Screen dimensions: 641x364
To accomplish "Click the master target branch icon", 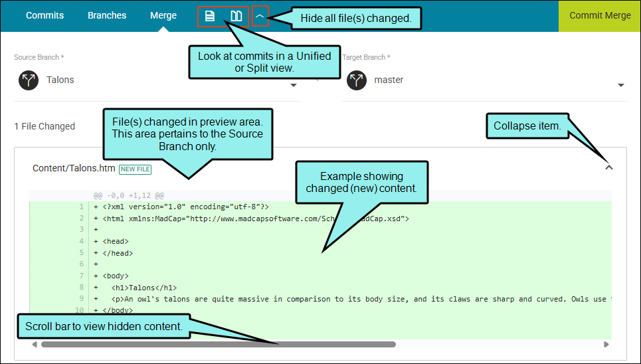I will (x=357, y=80).
